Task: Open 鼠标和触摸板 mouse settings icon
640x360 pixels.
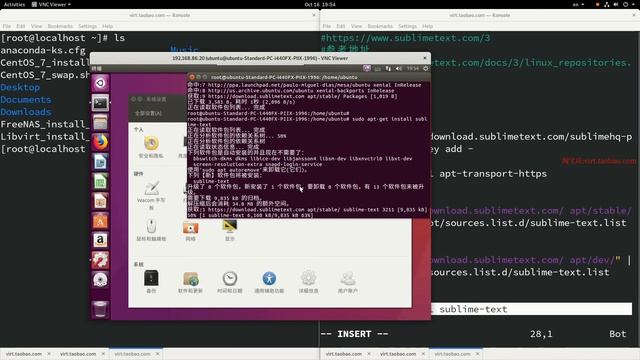Action: click(x=151, y=230)
